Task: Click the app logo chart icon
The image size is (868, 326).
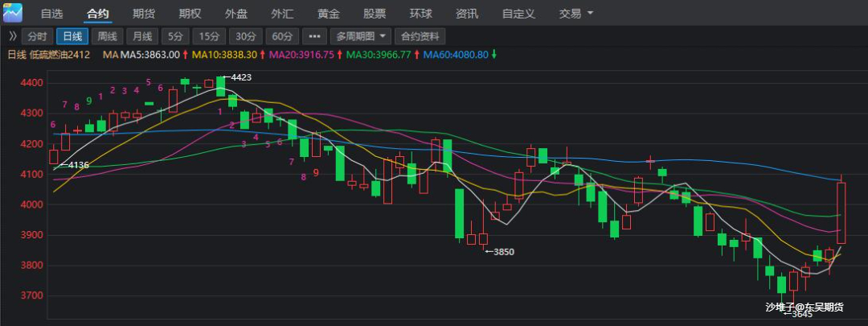Action: [13, 12]
